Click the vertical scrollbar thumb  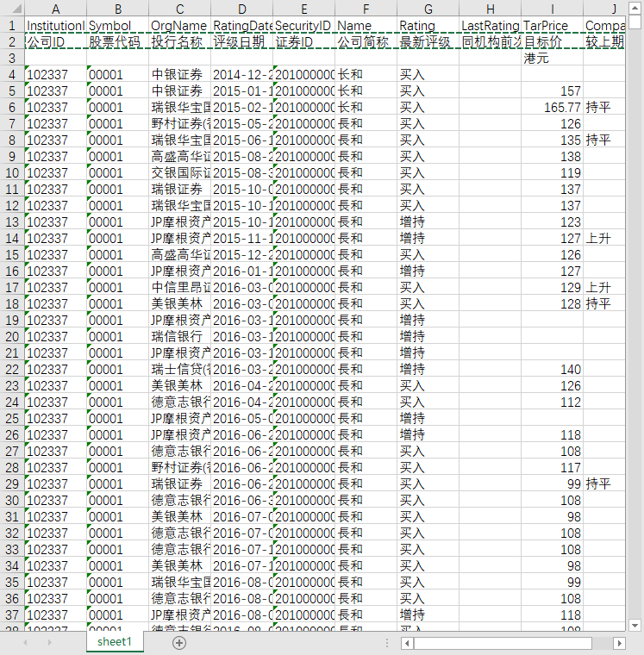[x=635, y=22]
